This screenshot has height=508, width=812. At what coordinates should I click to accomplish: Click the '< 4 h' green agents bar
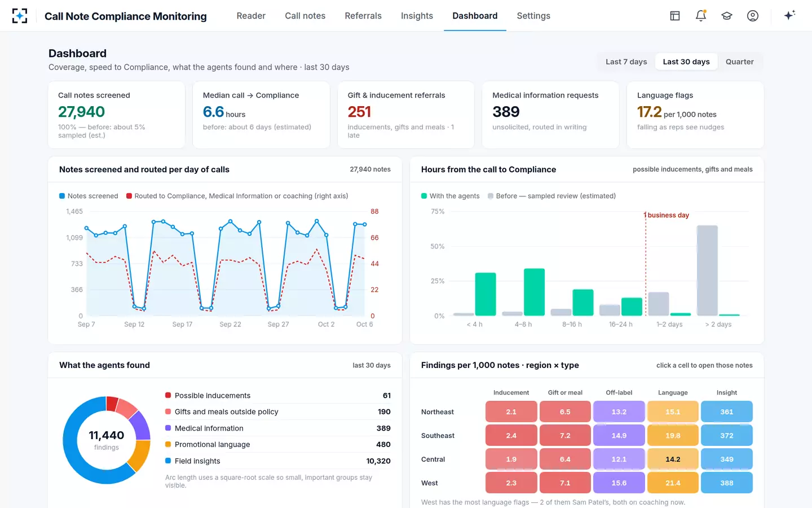click(x=486, y=294)
